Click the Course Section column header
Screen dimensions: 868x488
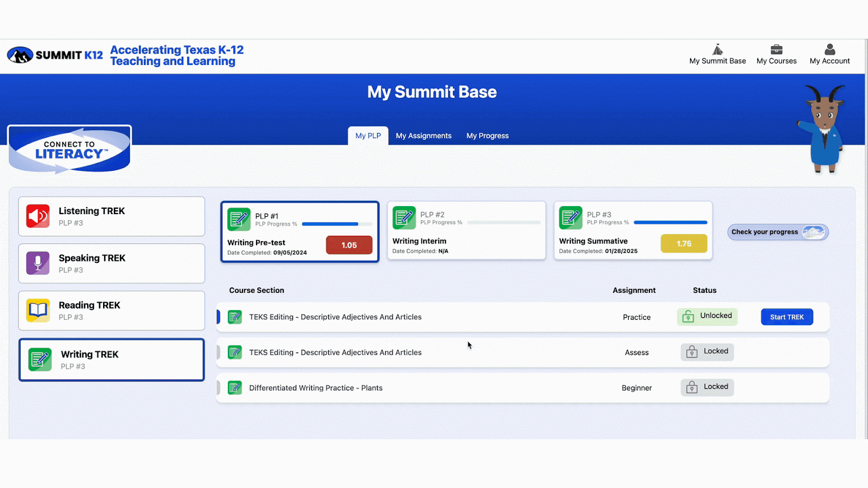tap(257, 290)
